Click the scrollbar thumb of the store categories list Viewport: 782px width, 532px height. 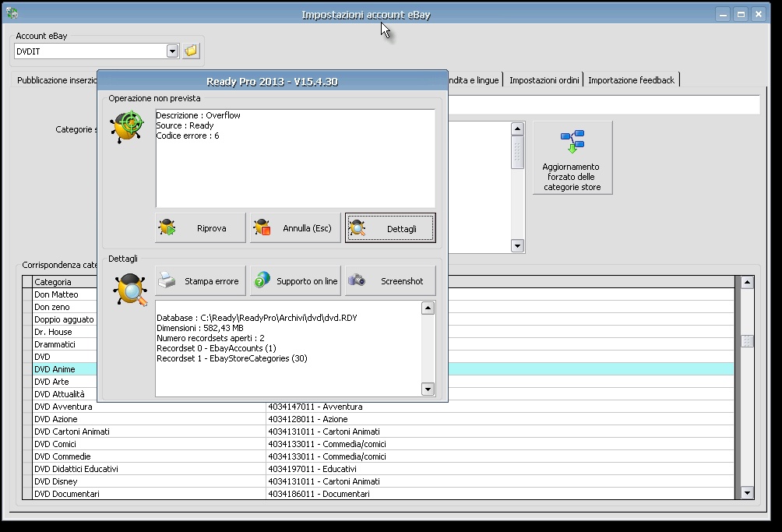tap(517, 153)
